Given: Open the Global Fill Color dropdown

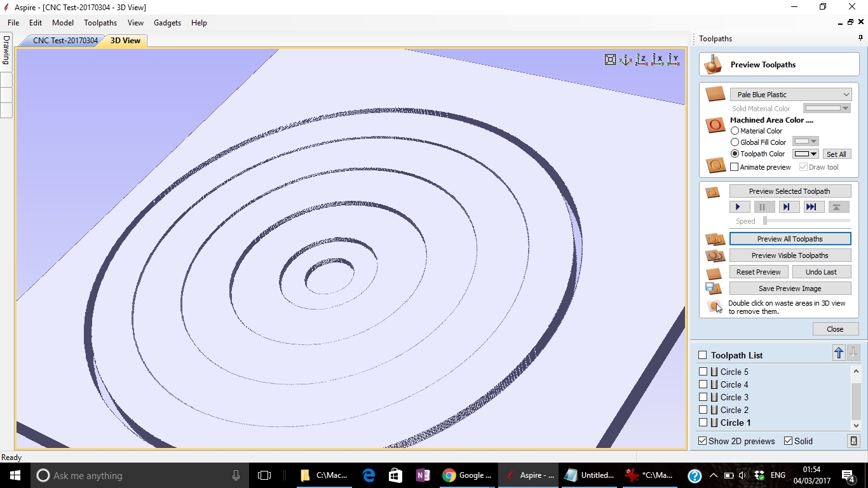Looking at the screenshot, I should pyautogui.click(x=806, y=142).
